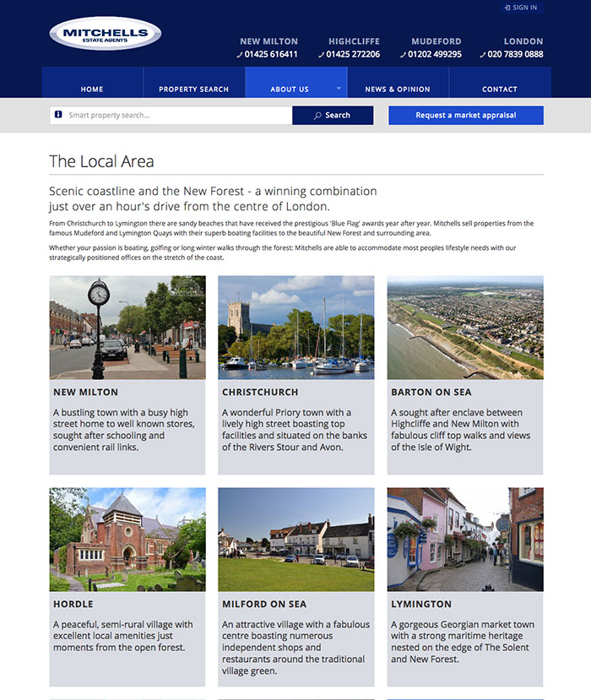Click the HORDLE card title
Viewport: 591px width, 700px height.
pos(73,604)
